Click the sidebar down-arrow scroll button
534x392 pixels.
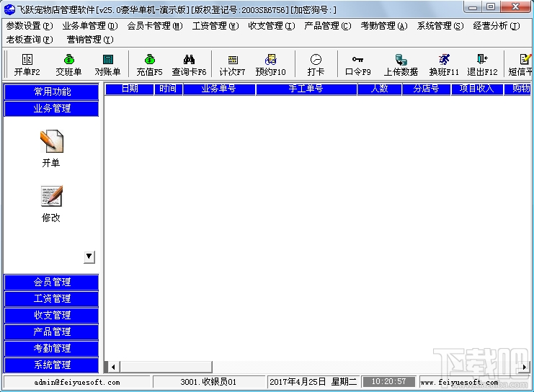(x=89, y=257)
